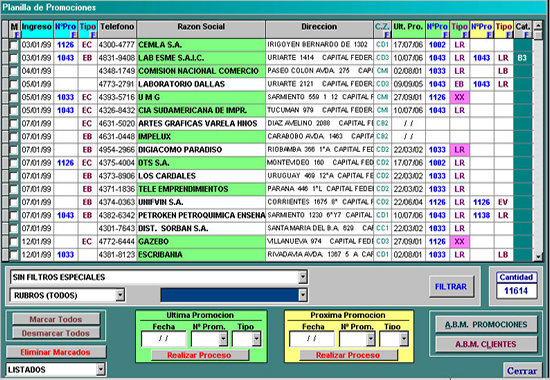550x380 pixels.
Task: Open the SIN FILTROS ESPECIALES dropdown
Action: click(x=303, y=277)
